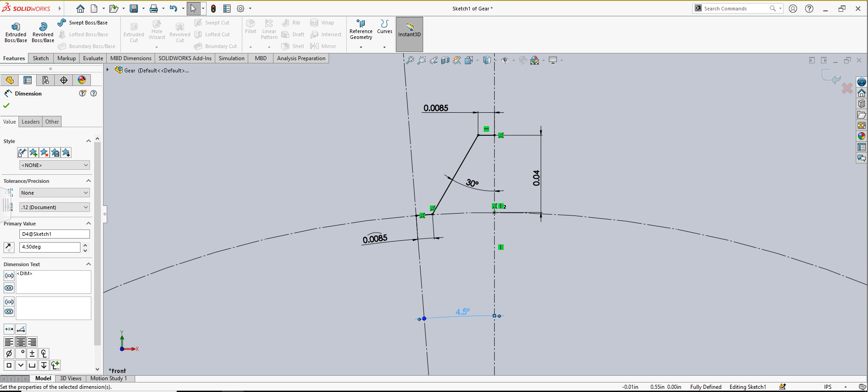Click the Zoom to Fit icon
868x392 pixels.
[410, 60]
